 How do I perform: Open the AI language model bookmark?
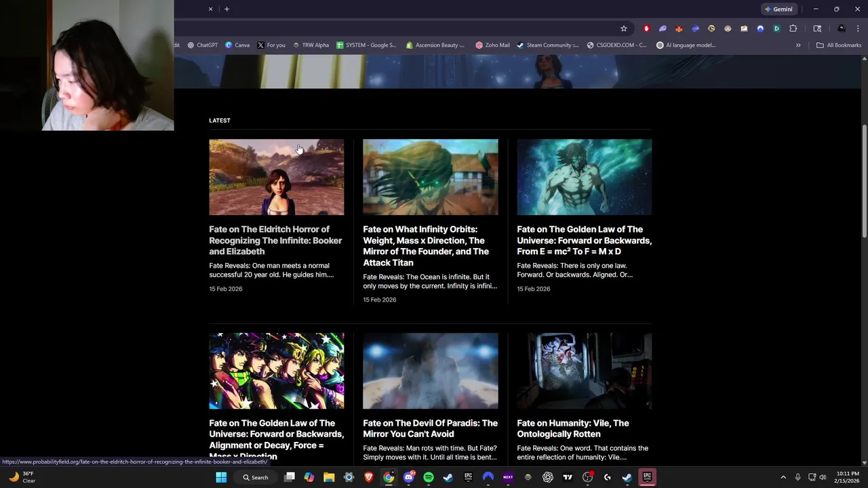pyautogui.click(x=686, y=45)
